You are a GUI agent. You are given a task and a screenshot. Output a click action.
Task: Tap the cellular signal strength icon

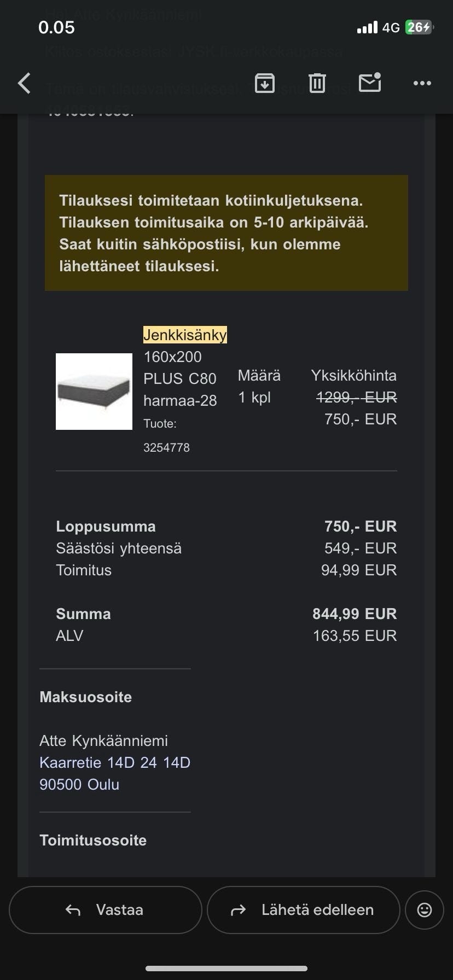pos(367,27)
